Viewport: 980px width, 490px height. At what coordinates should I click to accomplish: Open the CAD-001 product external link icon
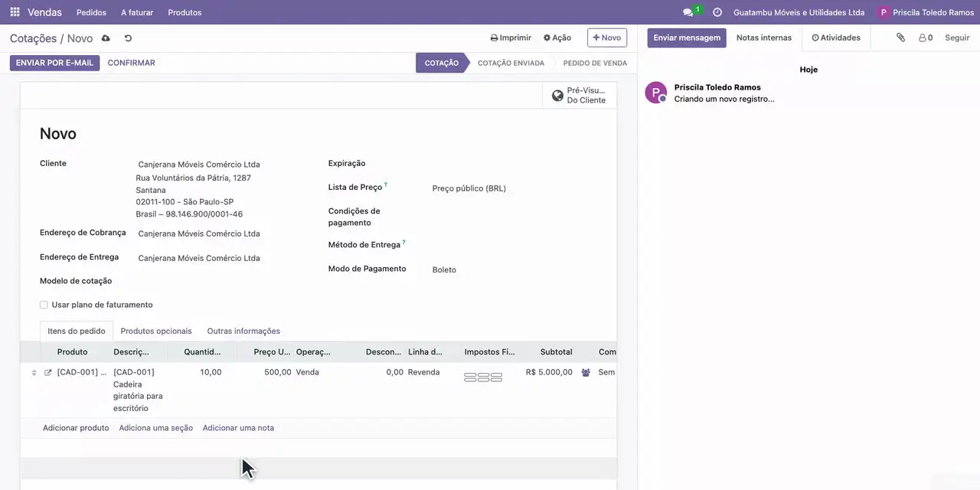47,373
